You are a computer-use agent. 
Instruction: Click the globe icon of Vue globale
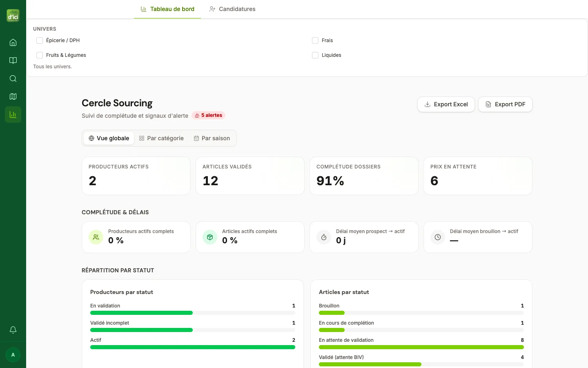coord(91,138)
